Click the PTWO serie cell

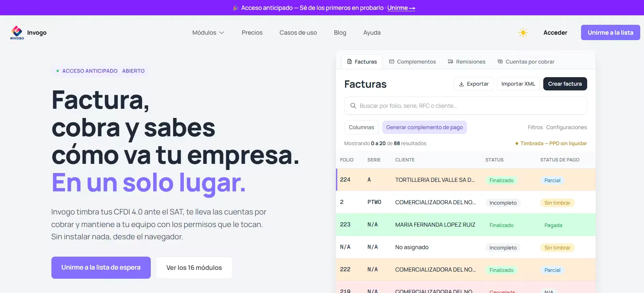coord(374,202)
